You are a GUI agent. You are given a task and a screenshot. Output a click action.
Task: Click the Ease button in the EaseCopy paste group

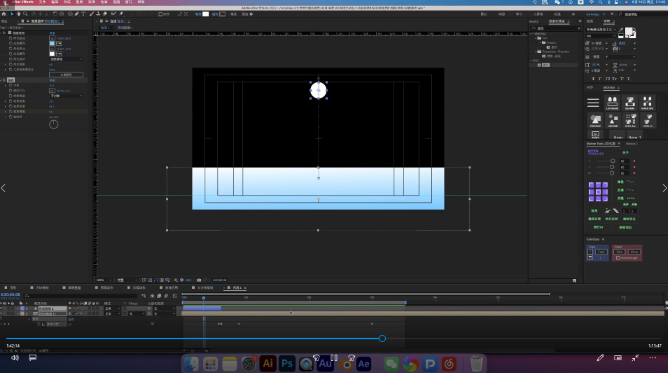point(619,252)
